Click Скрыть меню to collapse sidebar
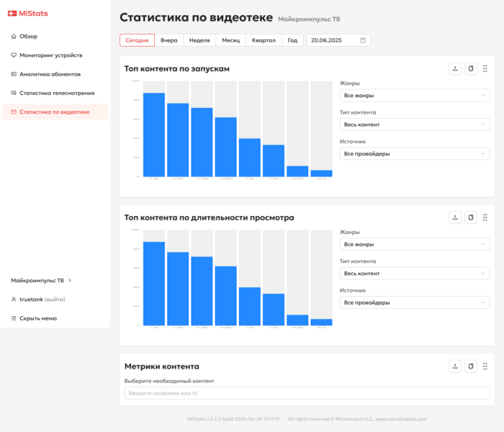Image resolution: width=504 pixels, height=432 pixels. pos(37,318)
